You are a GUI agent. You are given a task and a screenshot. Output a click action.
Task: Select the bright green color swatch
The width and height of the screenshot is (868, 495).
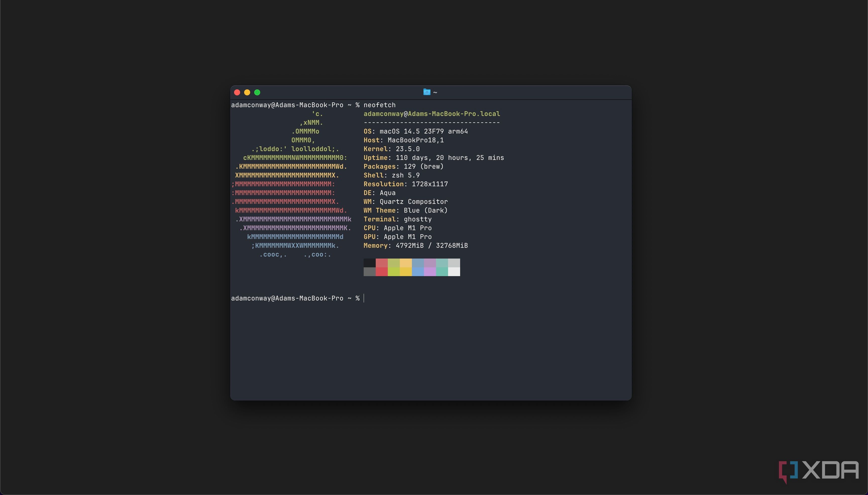(394, 271)
